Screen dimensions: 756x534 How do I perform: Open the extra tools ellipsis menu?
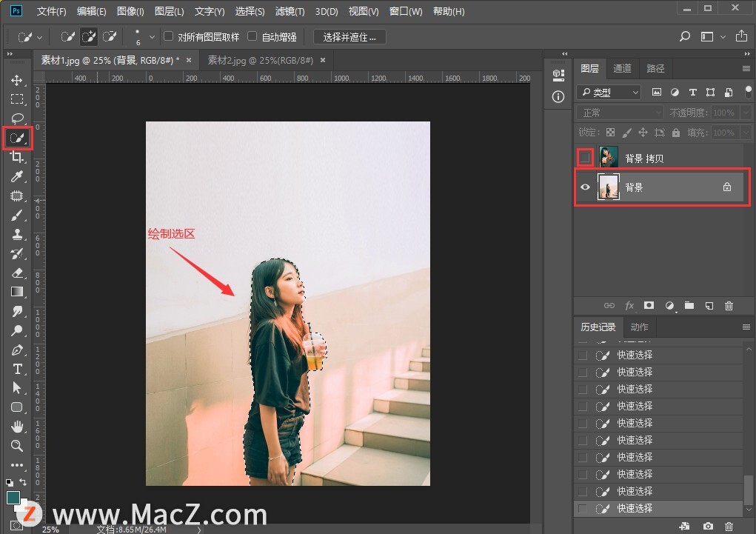(x=17, y=465)
